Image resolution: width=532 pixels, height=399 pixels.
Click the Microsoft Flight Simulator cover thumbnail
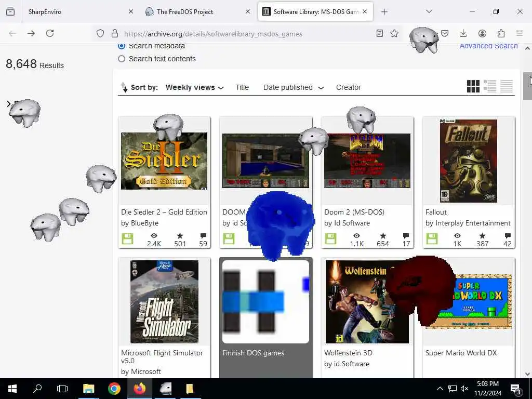pos(164,302)
